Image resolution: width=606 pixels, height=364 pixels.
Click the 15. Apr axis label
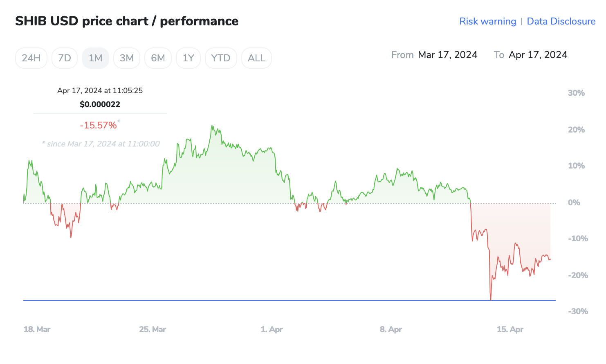tap(510, 329)
